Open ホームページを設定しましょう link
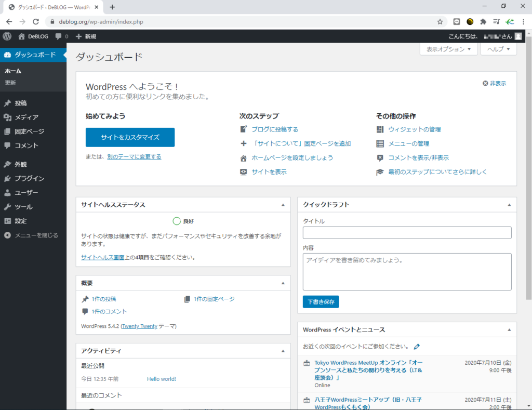 click(292, 158)
